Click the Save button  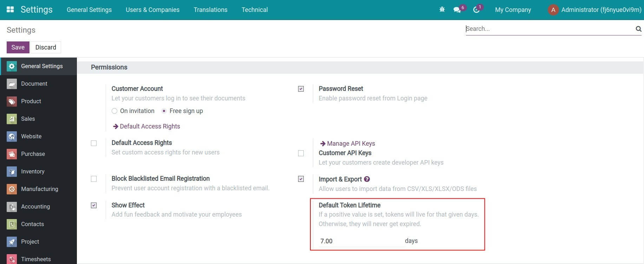click(x=18, y=47)
